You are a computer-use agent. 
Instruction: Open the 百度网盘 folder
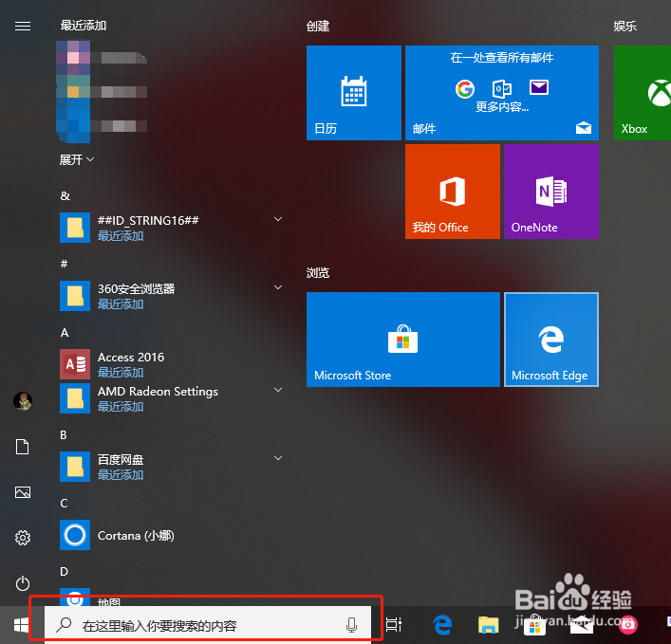pyautogui.click(x=171, y=467)
